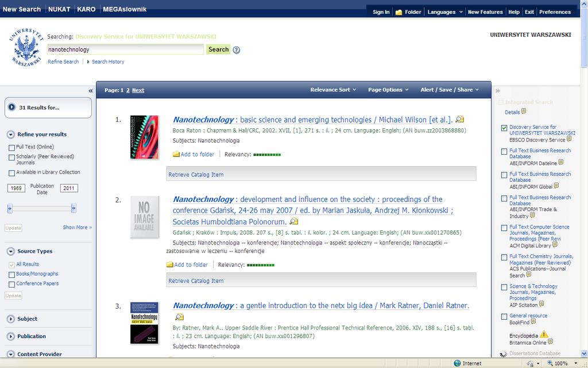588x368 pixels.
Task: Click info icon after ACS Publications Search
Action: click(529, 275)
